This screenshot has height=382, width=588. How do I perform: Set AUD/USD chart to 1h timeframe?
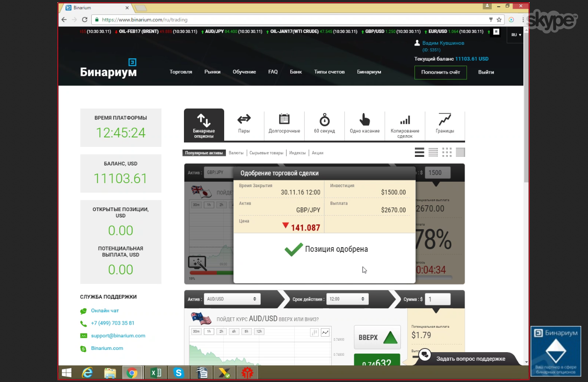point(209,331)
